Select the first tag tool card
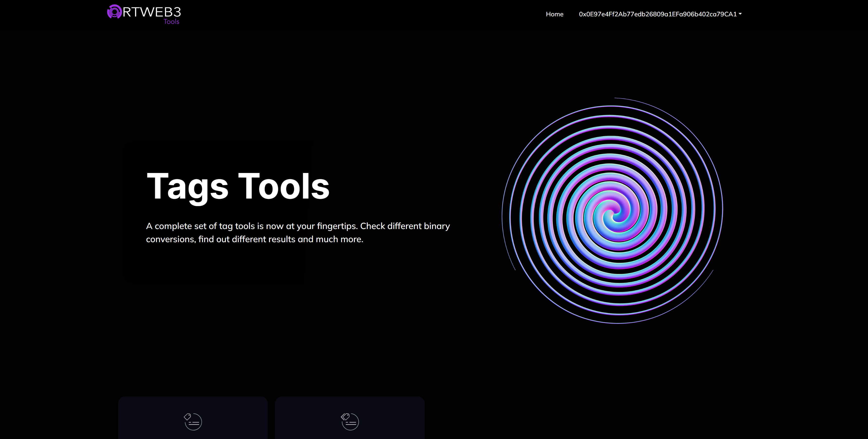This screenshot has height=439, width=868. (x=193, y=405)
